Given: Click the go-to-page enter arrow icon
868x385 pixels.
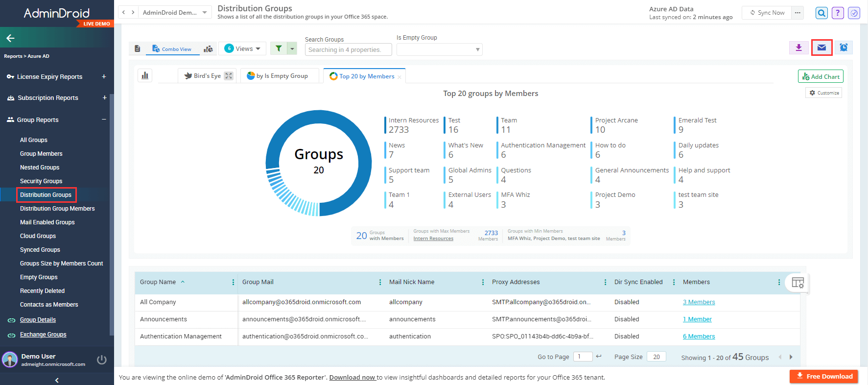Looking at the screenshot, I should [599, 357].
